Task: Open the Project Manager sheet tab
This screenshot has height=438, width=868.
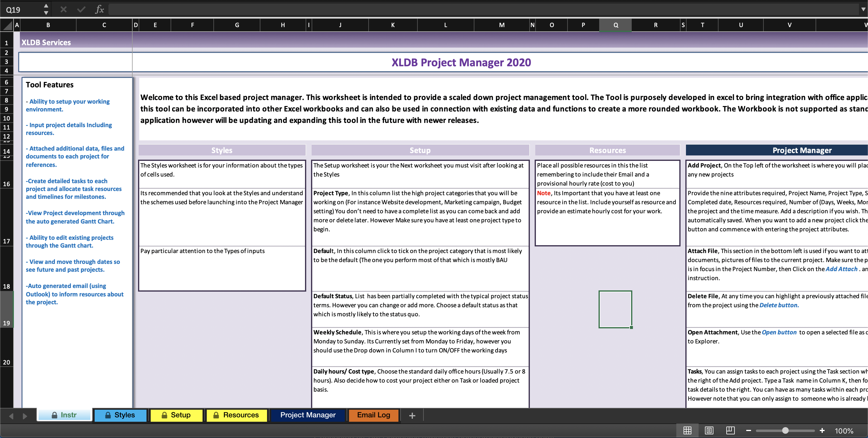Action: (x=308, y=415)
